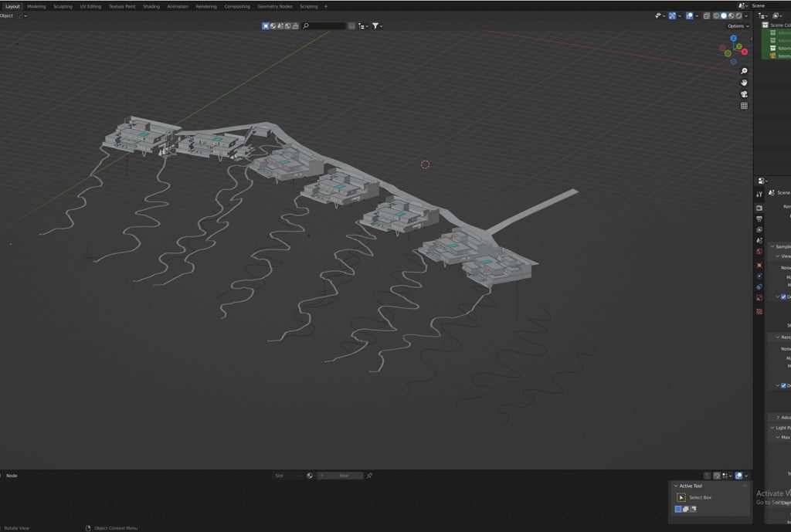791x532 pixels.
Task: Click the Scene name field at top right
Action: click(x=769, y=5)
